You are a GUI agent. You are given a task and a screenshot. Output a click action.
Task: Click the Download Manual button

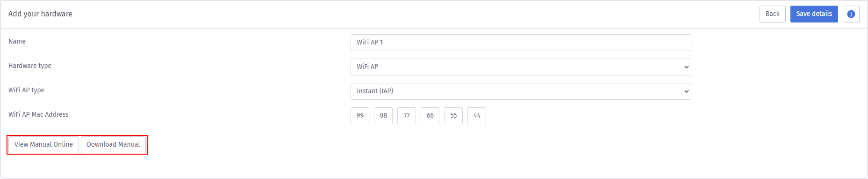113,144
